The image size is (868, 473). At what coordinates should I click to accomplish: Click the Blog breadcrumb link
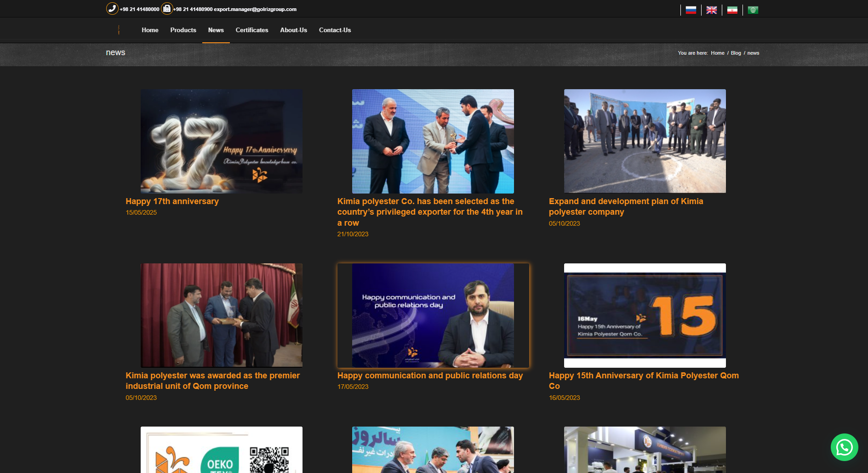[736, 53]
